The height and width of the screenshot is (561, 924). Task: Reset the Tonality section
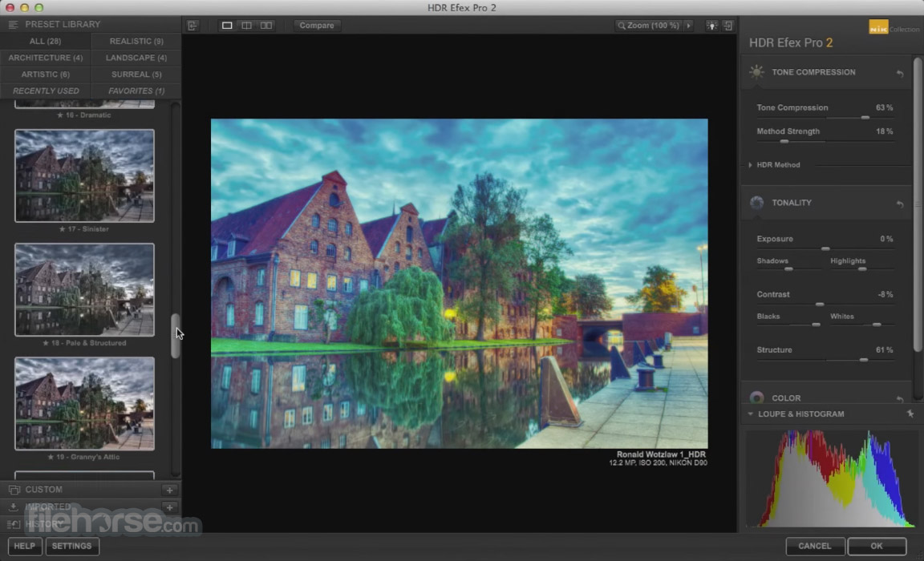tap(900, 204)
